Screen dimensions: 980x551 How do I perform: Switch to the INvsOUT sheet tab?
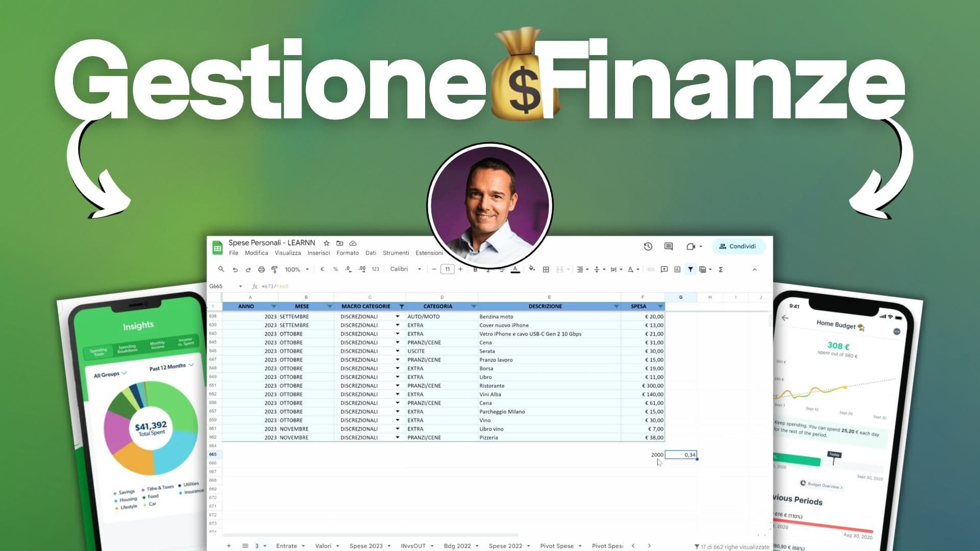coord(413,546)
